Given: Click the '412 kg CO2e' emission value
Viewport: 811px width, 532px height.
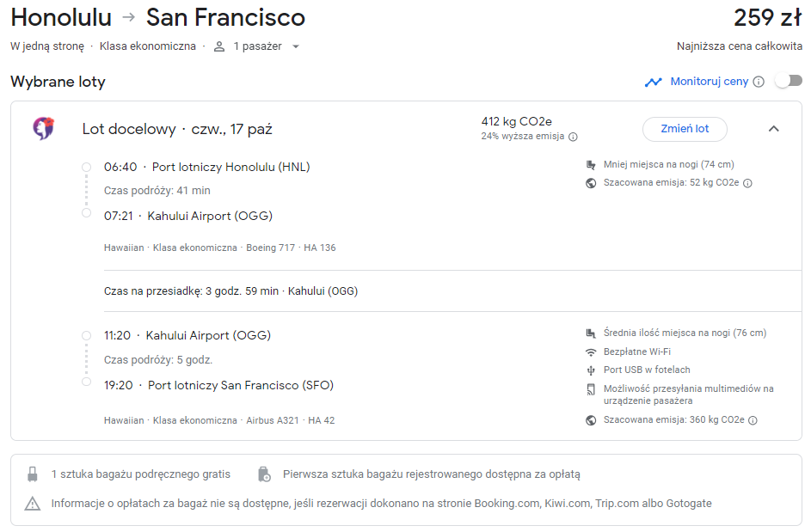Looking at the screenshot, I should [x=517, y=121].
